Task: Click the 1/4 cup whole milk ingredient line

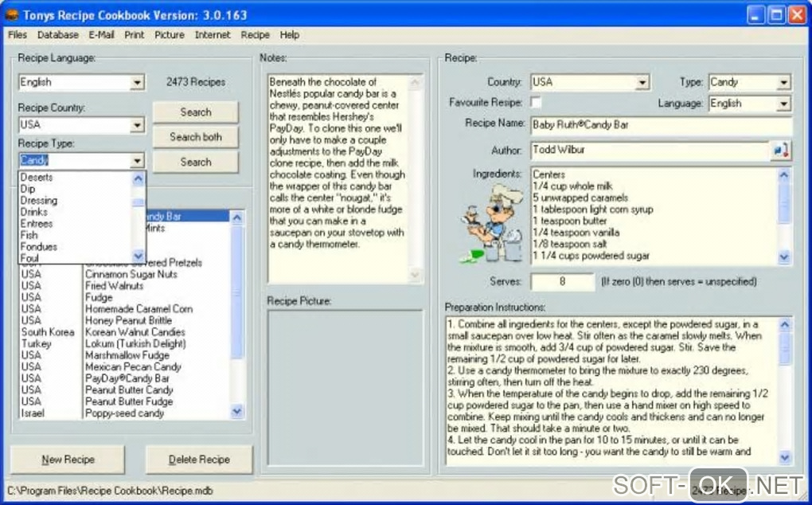Action: click(x=572, y=186)
